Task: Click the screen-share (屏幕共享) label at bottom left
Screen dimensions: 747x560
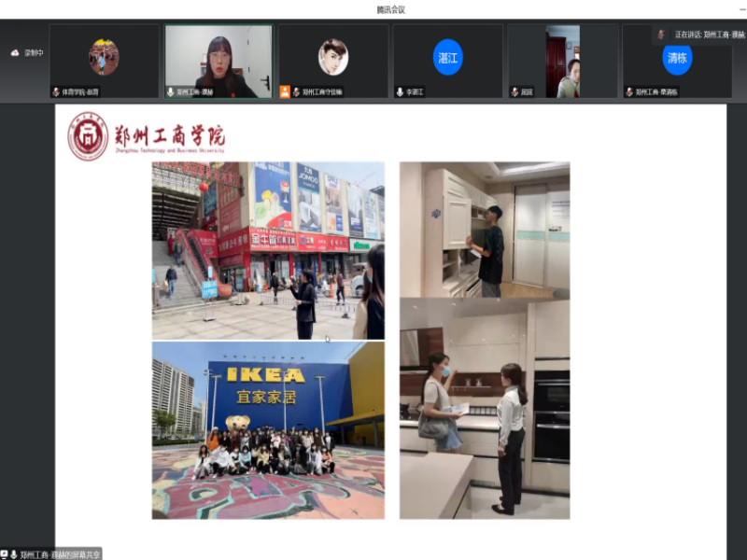Action: 60,554
